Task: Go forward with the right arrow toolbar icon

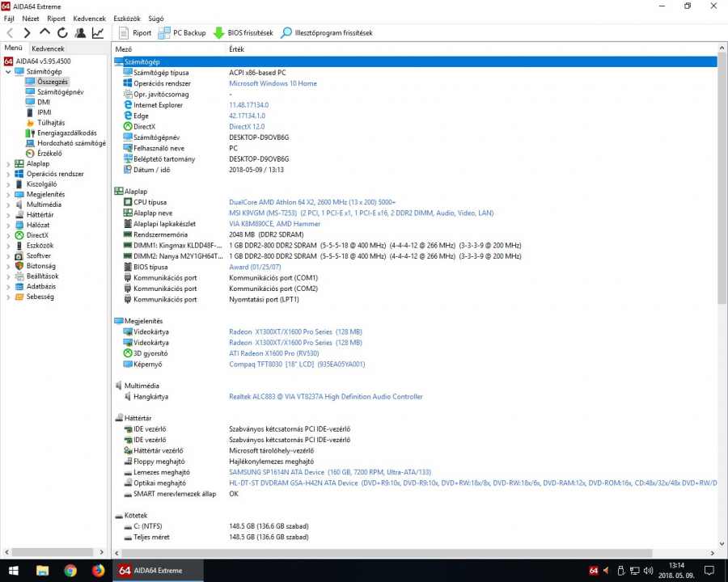Action: click(27, 33)
